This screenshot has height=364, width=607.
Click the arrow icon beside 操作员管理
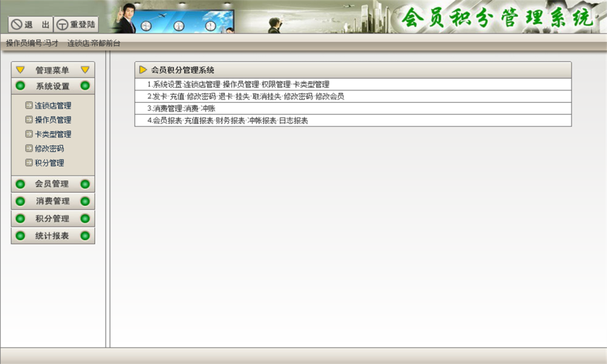tap(29, 120)
